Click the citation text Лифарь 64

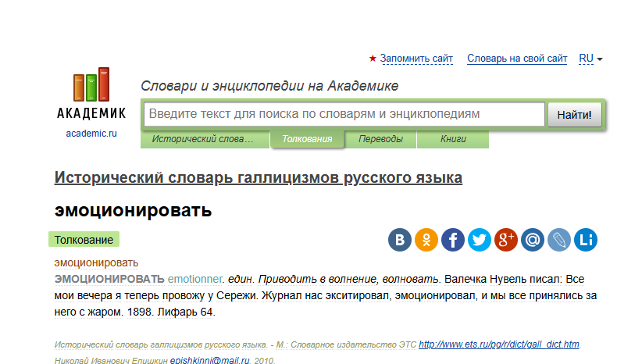185,312
